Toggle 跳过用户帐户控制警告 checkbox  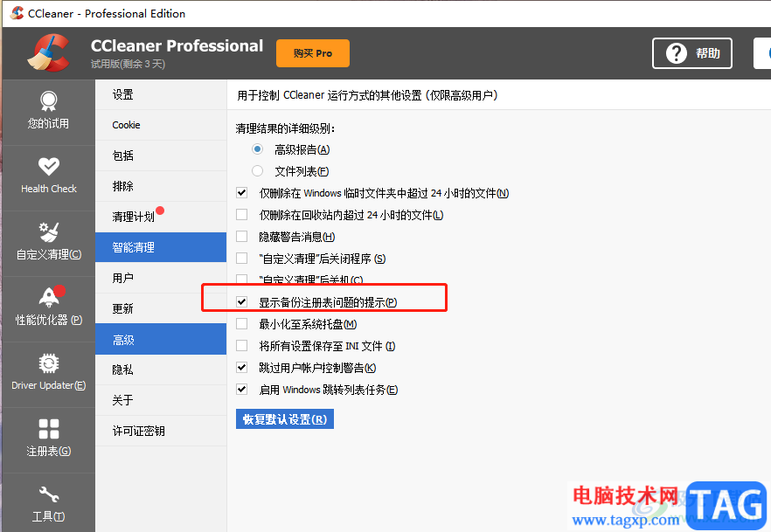point(242,368)
